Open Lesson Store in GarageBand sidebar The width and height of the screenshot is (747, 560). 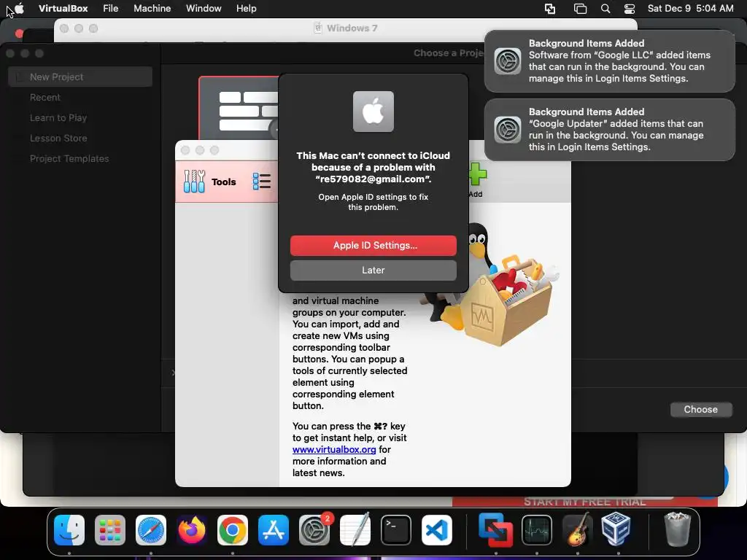click(x=58, y=138)
